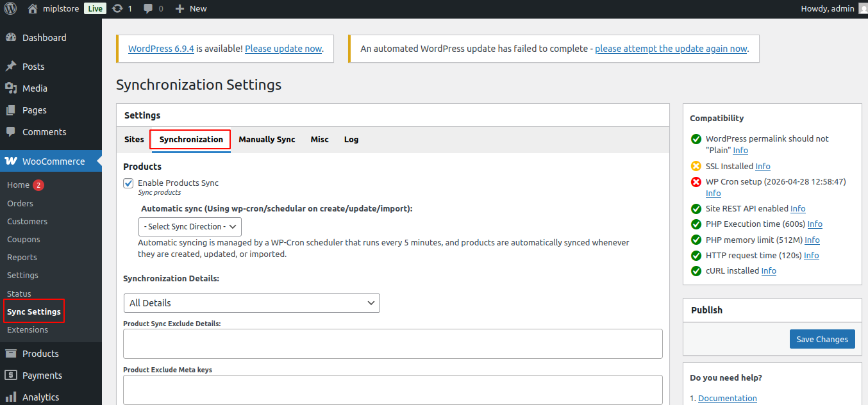
Task: Switch to the Sites tab
Action: point(134,139)
